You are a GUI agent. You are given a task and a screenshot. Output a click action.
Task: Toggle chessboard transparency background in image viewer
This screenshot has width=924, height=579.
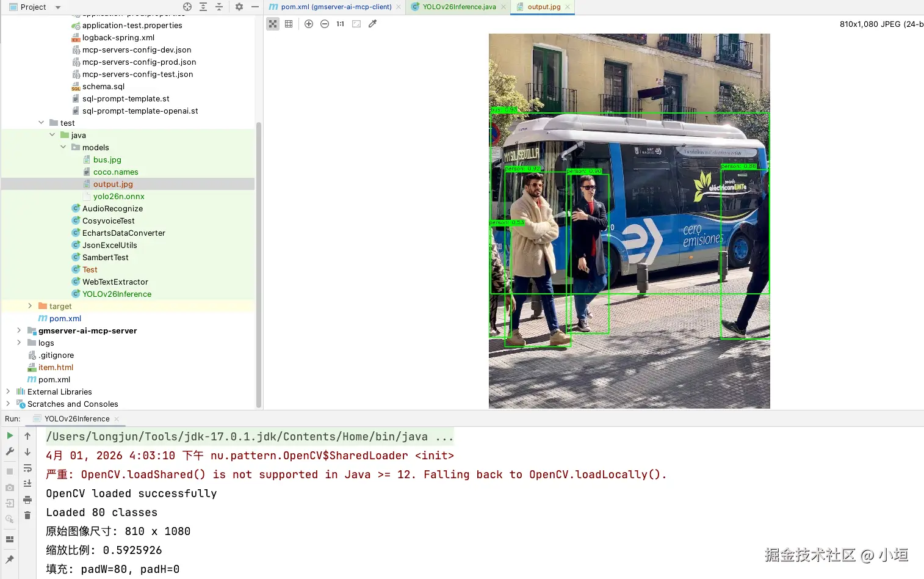273,24
